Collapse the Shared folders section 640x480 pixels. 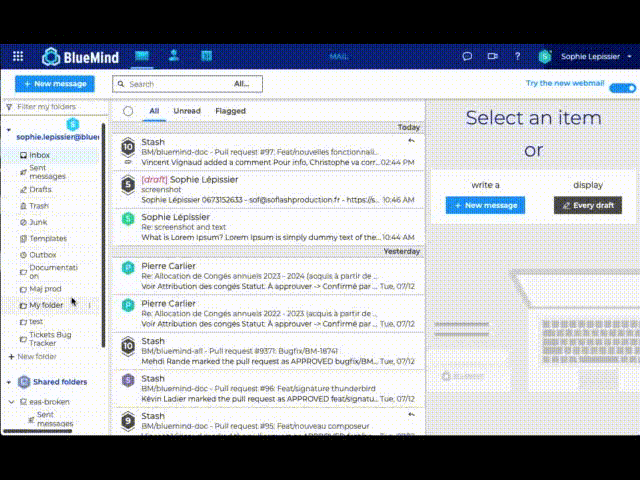coord(9,382)
